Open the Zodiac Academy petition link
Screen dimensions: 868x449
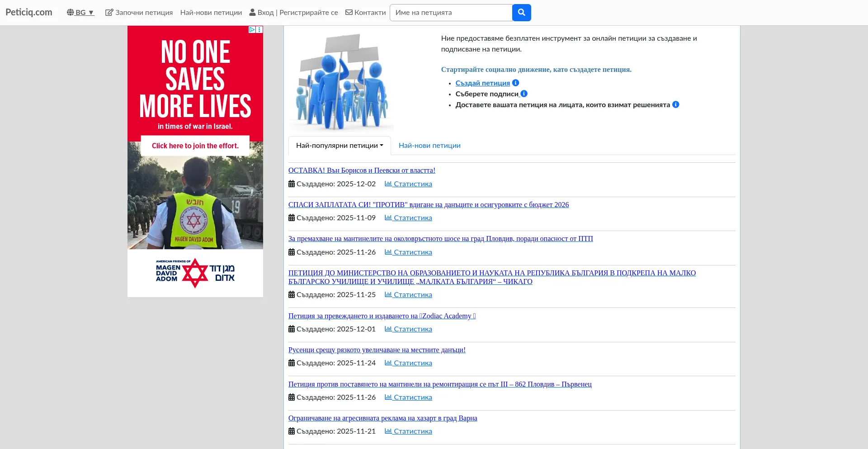(382, 316)
